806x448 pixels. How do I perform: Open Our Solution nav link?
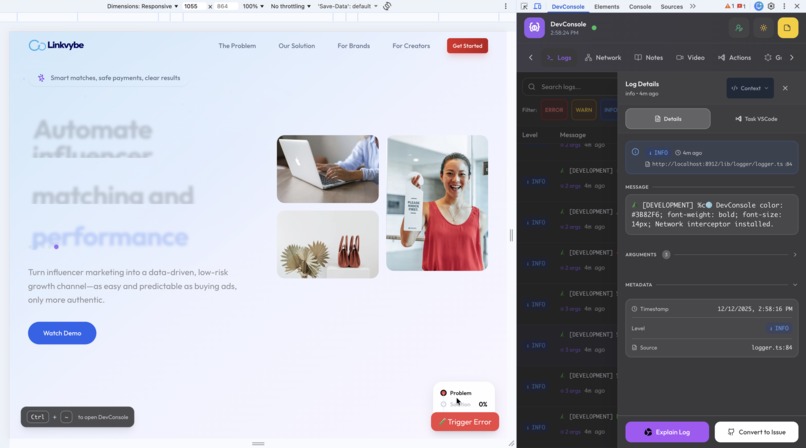tap(297, 46)
